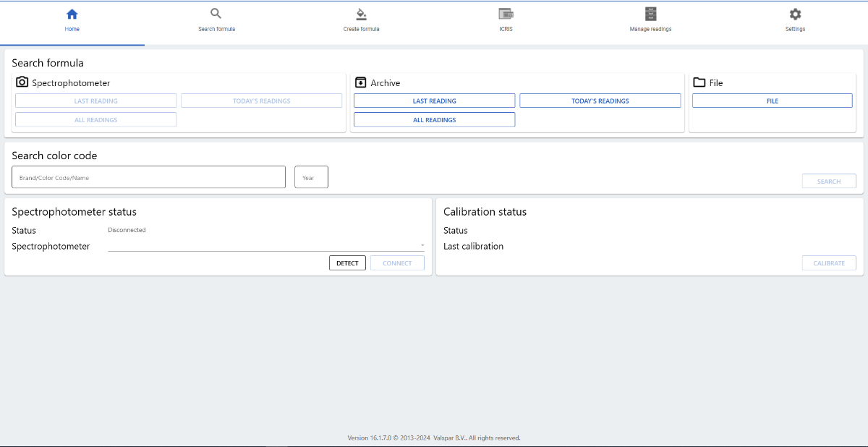Open the Settings gear icon
The image size is (868, 447).
794,14
